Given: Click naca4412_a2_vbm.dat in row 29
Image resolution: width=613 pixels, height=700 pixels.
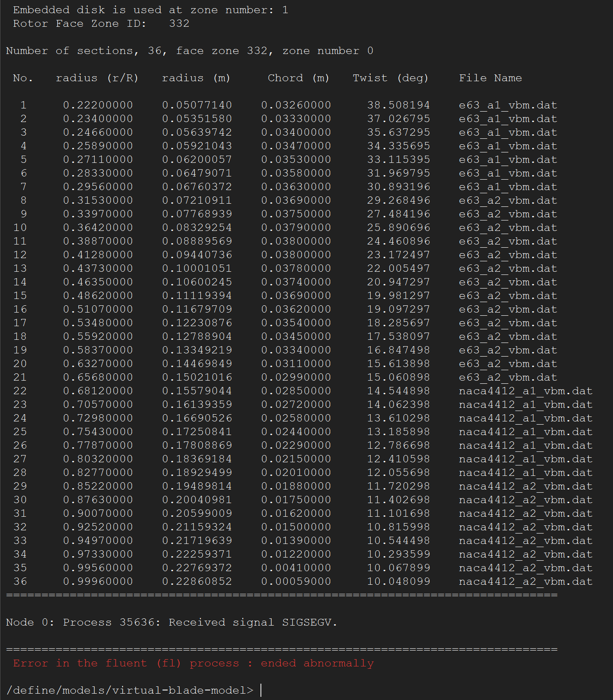Looking at the screenshot, I should point(525,486).
